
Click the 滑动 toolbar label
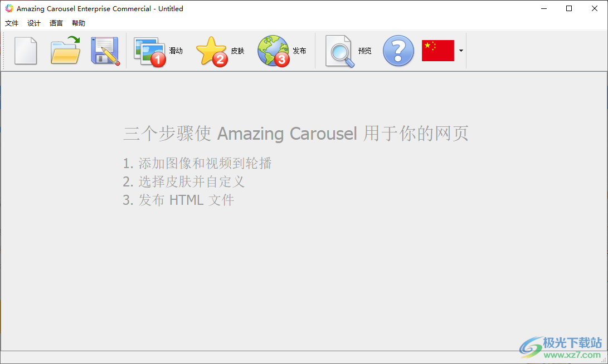click(176, 51)
